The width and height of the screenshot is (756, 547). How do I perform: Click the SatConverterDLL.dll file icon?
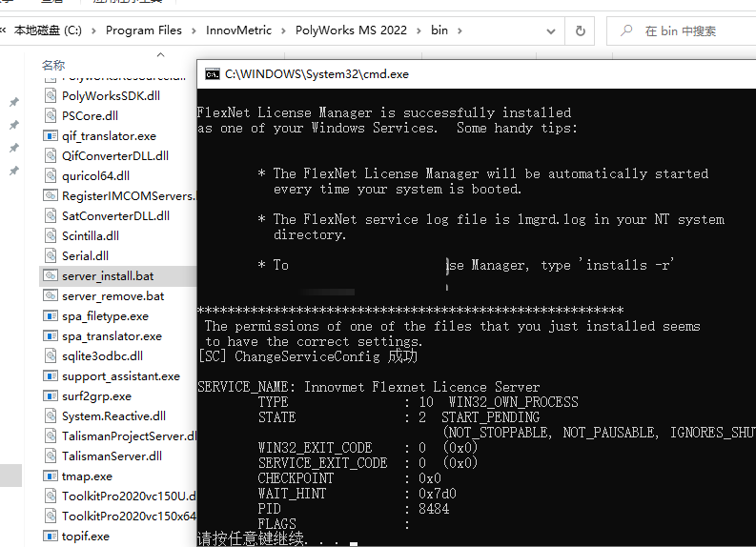[x=51, y=216]
